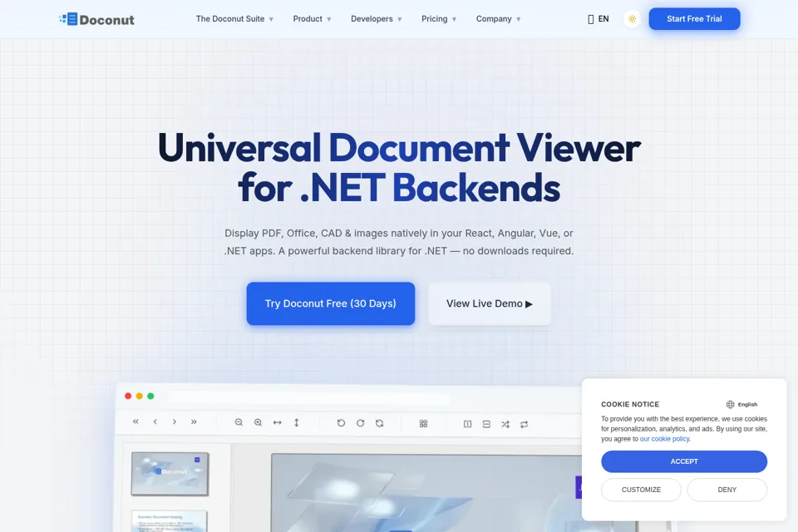
Task: Click the repeat loop icon
Action: 525,424
